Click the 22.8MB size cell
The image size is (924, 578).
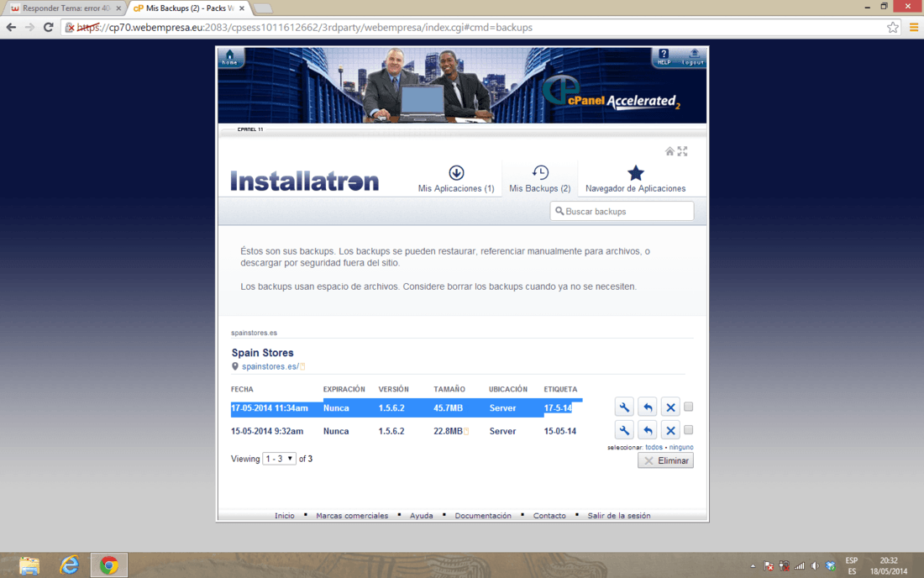point(448,431)
